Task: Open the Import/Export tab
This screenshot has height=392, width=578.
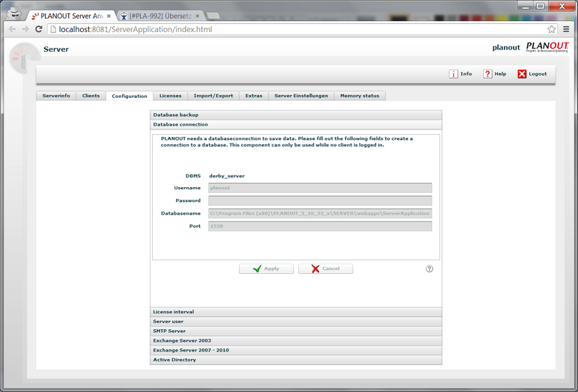Action: pos(213,96)
